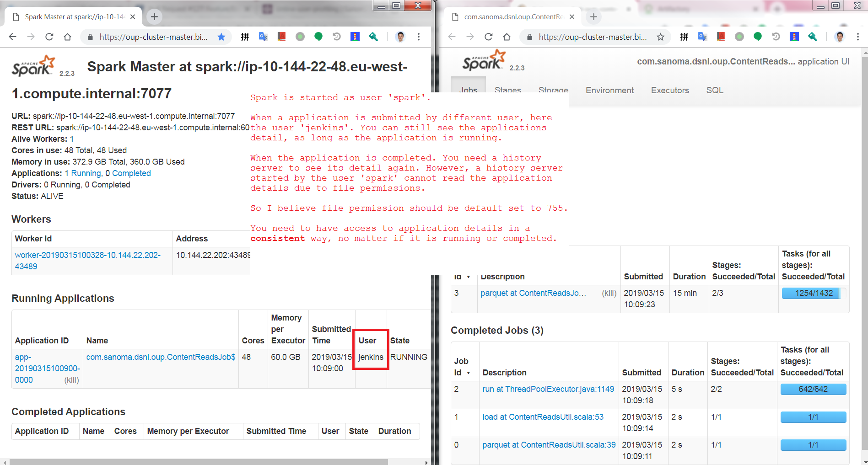
Task: Open com.sanoma.dsnl.oup.ContentReadsJob$ application name link
Action: (x=161, y=357)
